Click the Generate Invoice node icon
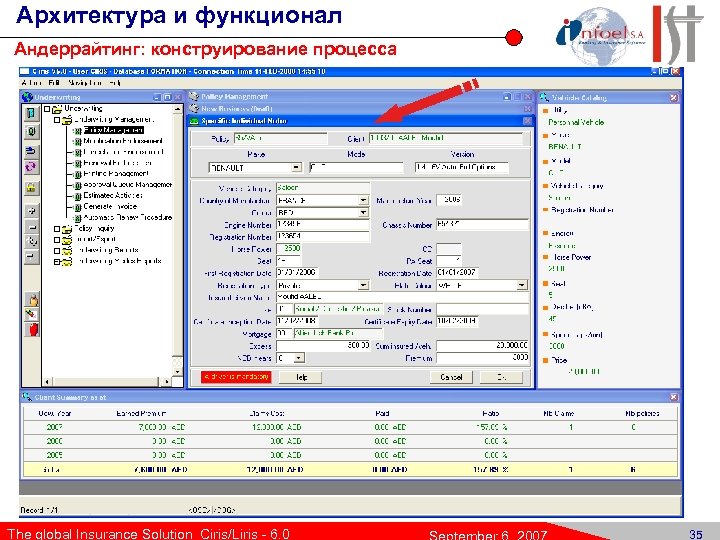 coord(78,207)
